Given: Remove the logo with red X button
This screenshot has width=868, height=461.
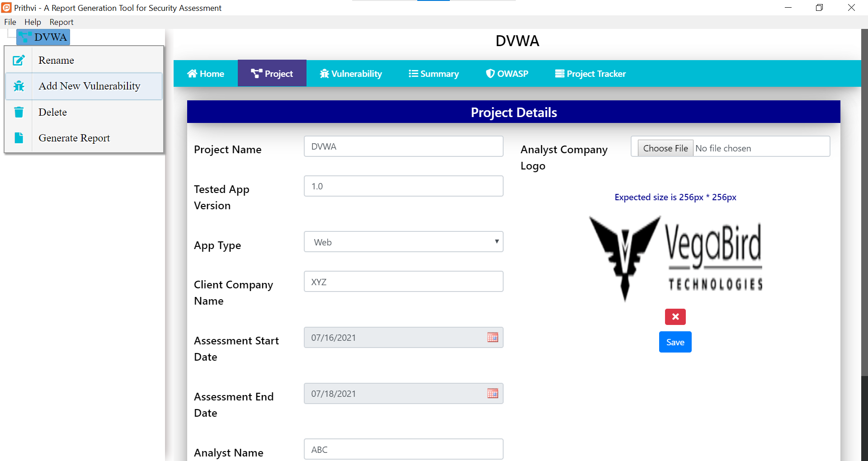Looking at the screenshot, I should click(675, 317).
